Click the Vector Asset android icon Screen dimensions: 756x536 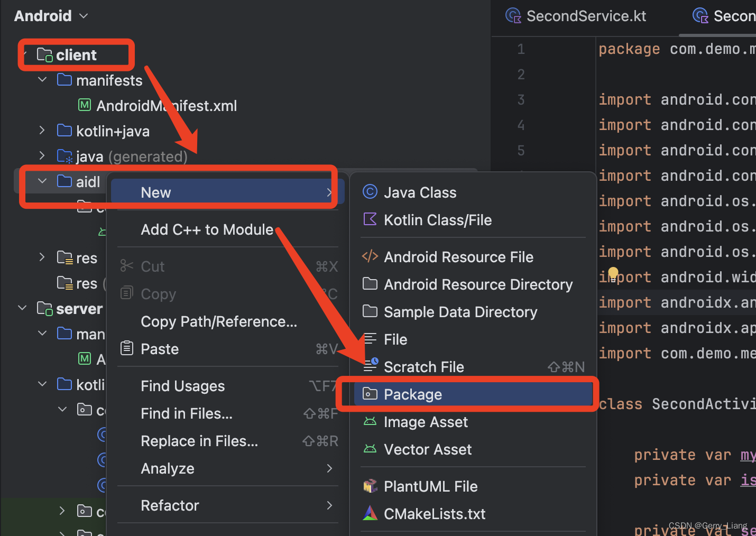[x=370, y=449]
